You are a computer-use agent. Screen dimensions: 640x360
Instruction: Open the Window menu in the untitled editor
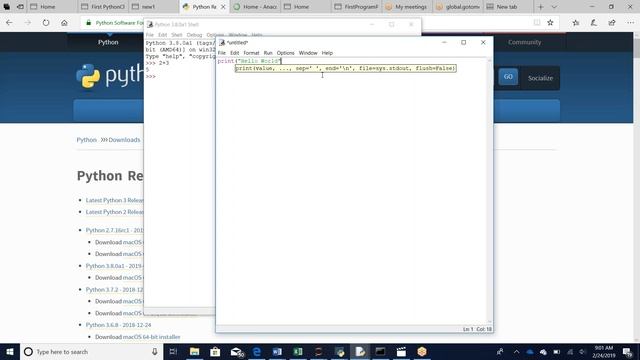tap(308, 53)
